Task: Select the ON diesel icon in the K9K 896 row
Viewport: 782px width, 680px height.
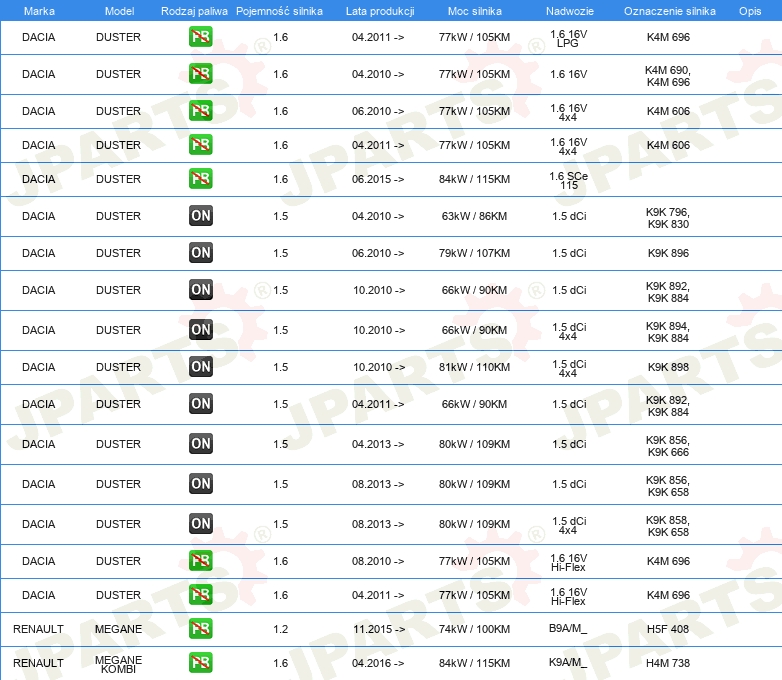Action: [200, 253]
